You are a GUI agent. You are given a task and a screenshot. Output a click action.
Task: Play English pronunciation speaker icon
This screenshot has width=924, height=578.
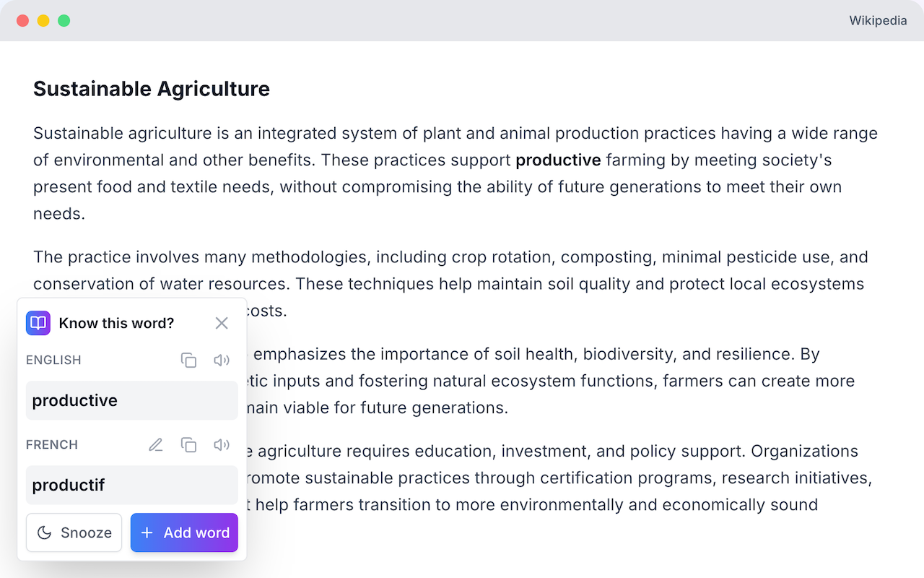click(222, 360)
